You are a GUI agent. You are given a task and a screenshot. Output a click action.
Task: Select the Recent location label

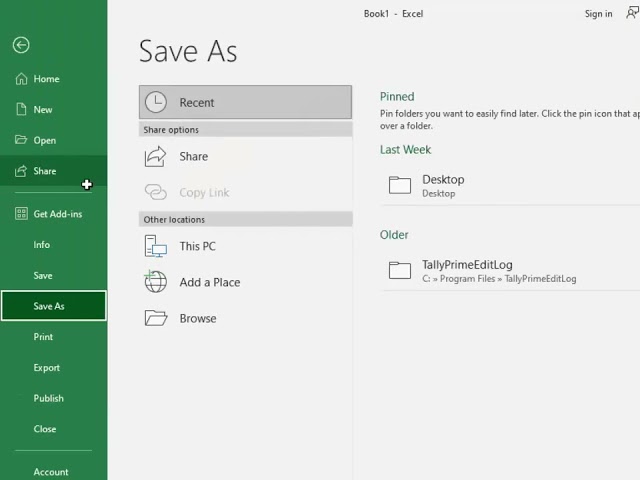coord(197,102)
